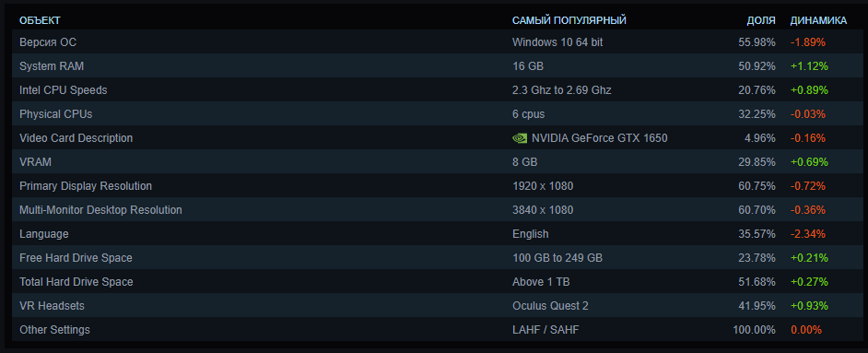Image resolution: width=868 pixels, height=353 pixels.
Task: Expand Total Hard Drive Space row
Action: (x=433, y=282)
